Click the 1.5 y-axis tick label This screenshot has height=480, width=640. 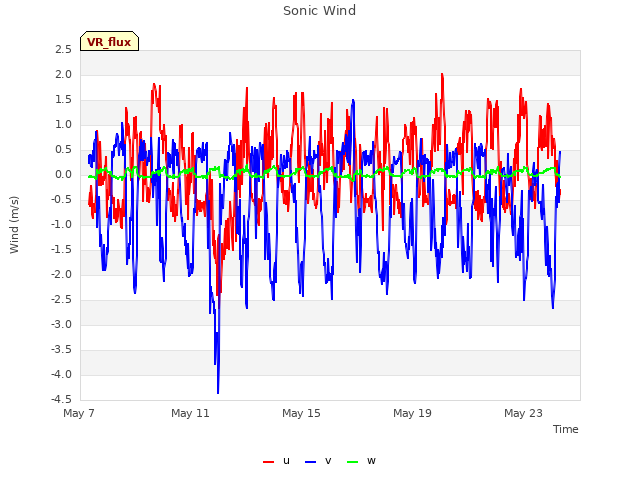click(x=64, y=100)
